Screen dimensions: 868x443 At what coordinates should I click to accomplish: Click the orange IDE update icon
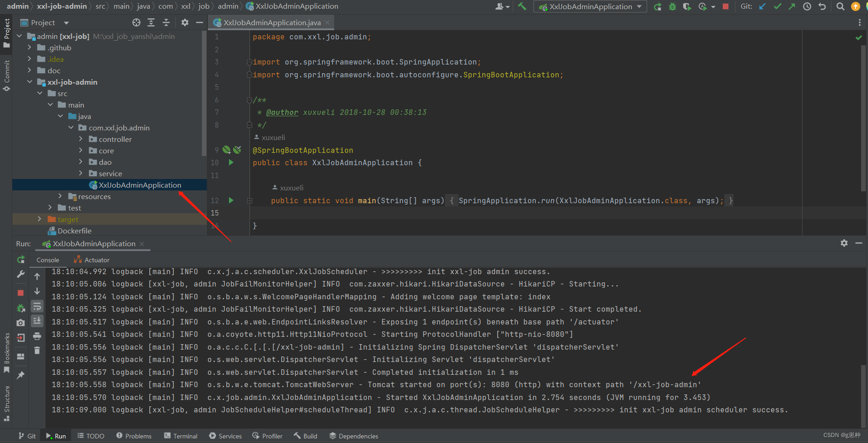coord(856,6)
